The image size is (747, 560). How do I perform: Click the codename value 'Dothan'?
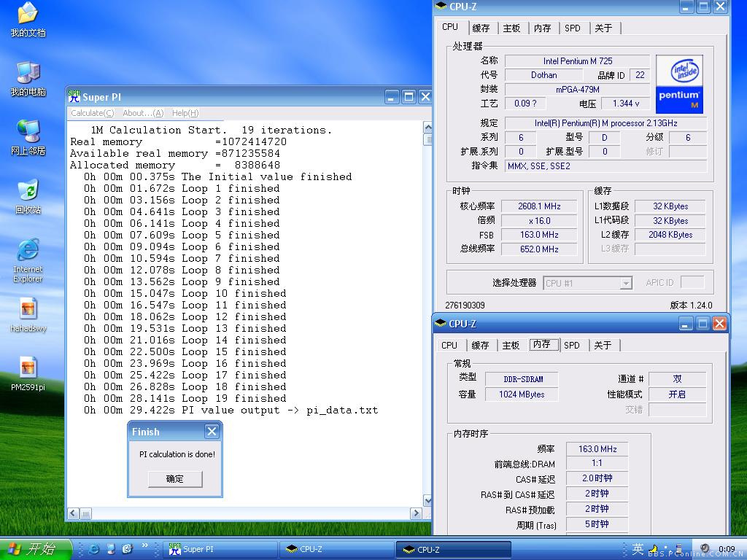coord(543,75)
